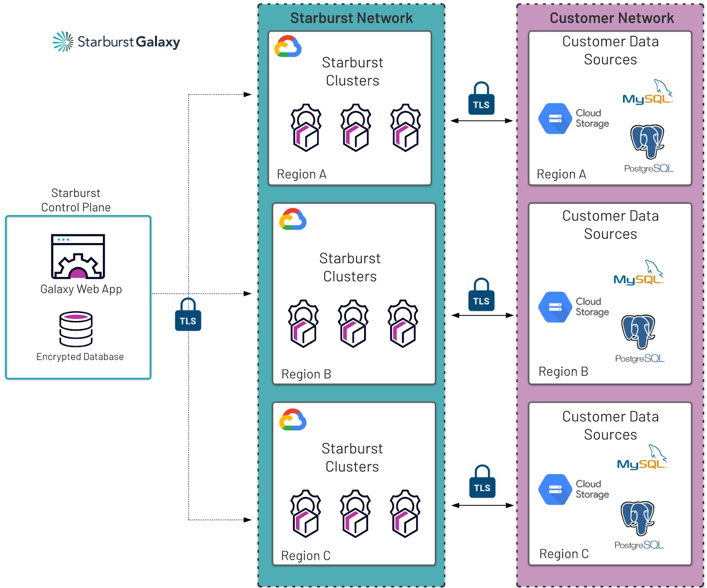Select the Encrypted Database icon
This screenshot has height=588, width=707.
click(x=76, y=329)
